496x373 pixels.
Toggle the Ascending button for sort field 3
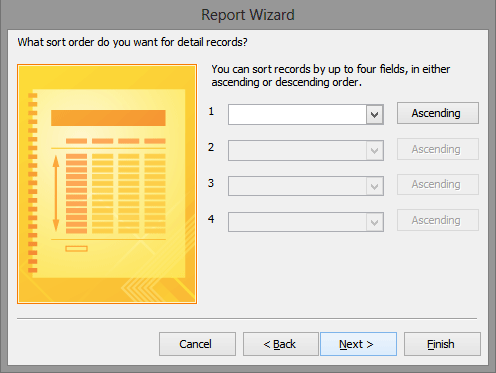438,184
